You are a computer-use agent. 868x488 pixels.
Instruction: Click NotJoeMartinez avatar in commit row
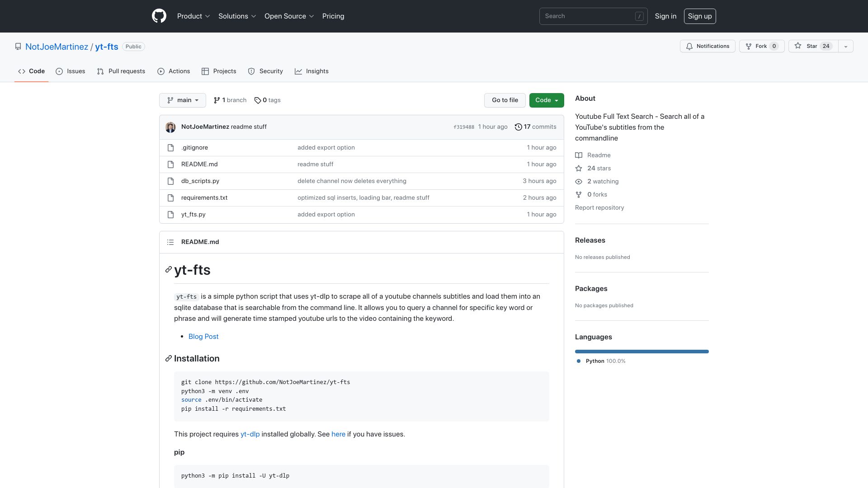(170, 127)
